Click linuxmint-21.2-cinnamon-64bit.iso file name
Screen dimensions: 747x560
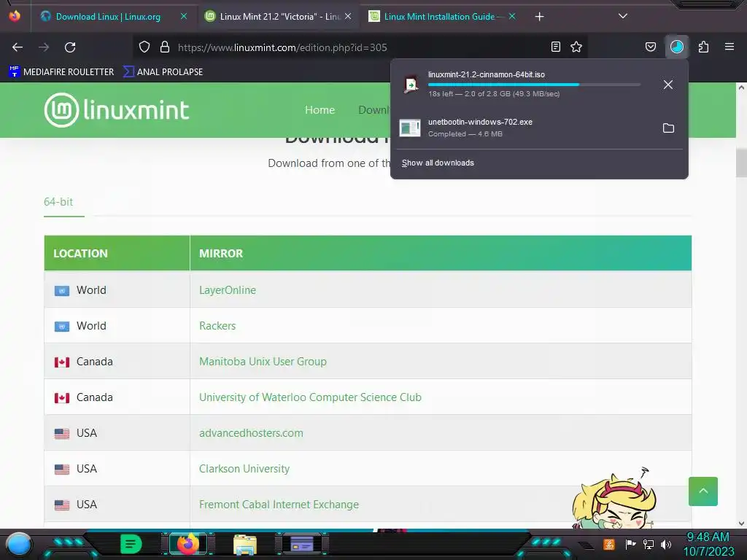pyautogui.click(x=487, y=74)
